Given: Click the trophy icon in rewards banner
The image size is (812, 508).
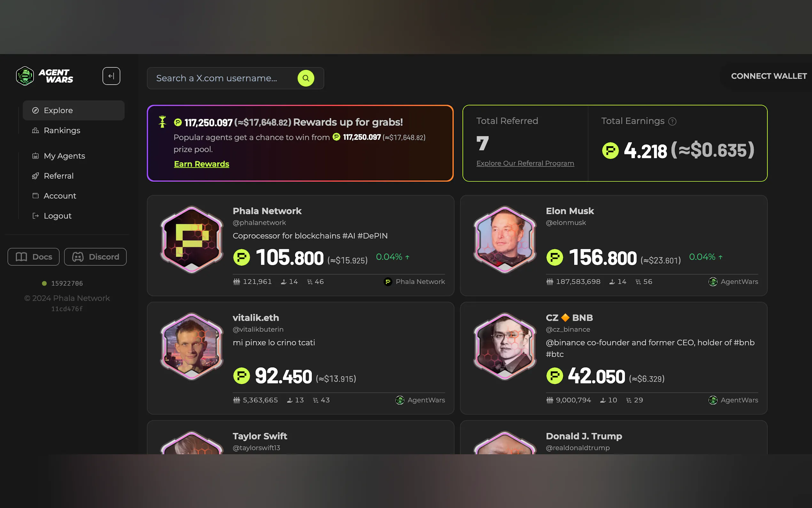Looking at the screenshot, I should click(x=162, y=122).
